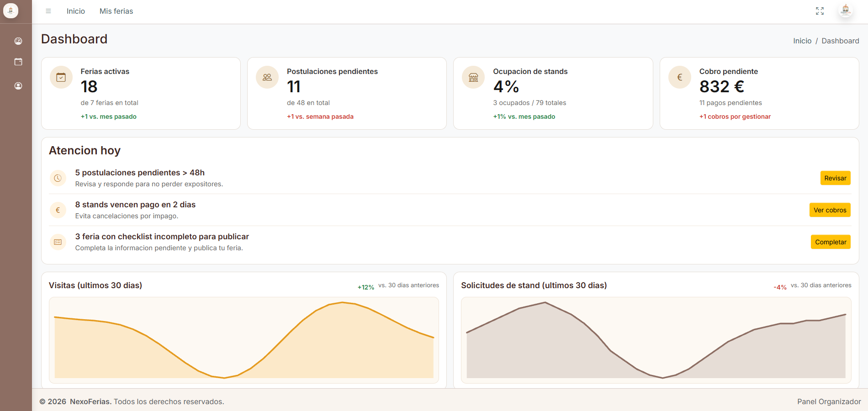This screenshot has height=411, width=868.
Task: Click '3 ocupados / 79 totales' text
Action: click(x=529, y=103)
